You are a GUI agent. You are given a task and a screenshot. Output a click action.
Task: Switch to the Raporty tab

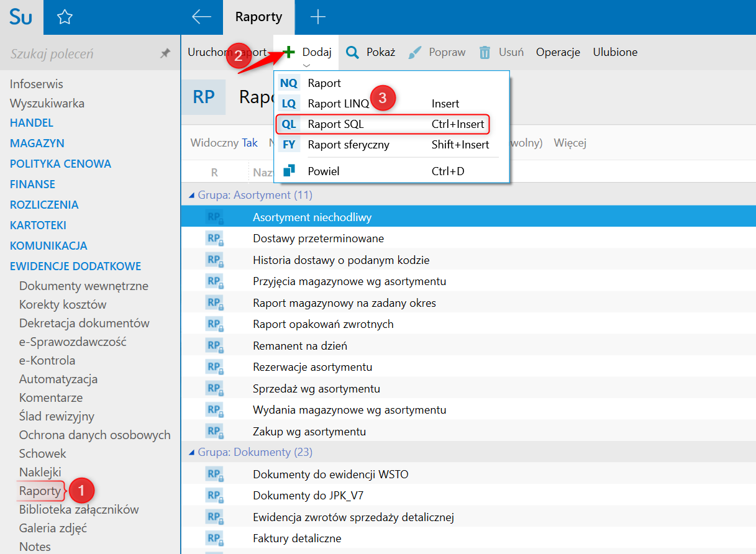coord(258,17)
